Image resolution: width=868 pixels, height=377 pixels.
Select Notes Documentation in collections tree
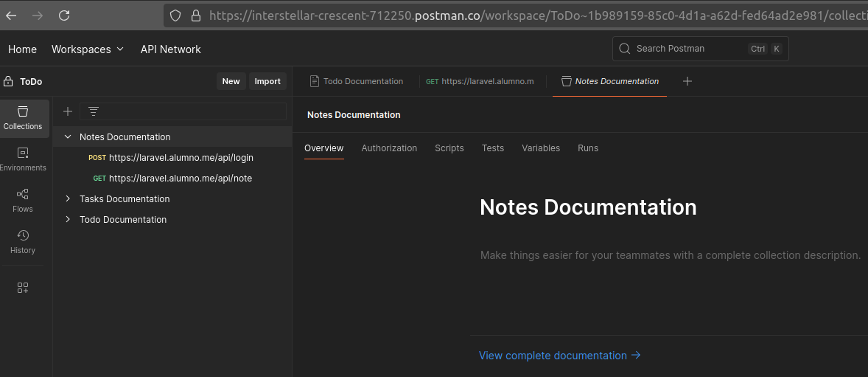click(125, 137)
